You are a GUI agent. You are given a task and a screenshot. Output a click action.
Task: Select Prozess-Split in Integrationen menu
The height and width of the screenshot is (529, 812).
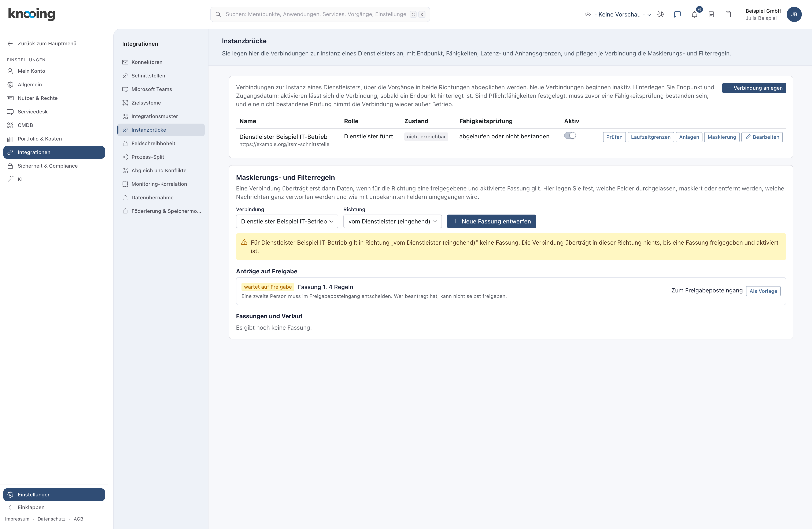[x=161, y=157]
